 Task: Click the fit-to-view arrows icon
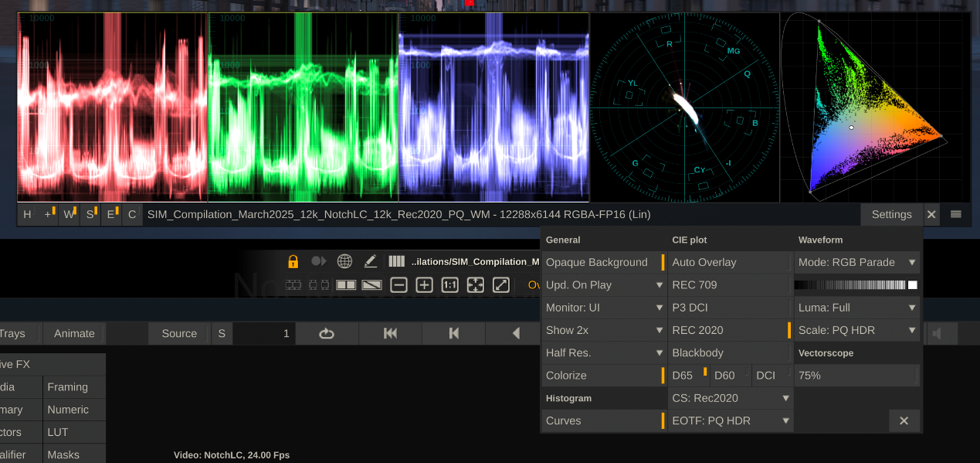click(475, 284)
